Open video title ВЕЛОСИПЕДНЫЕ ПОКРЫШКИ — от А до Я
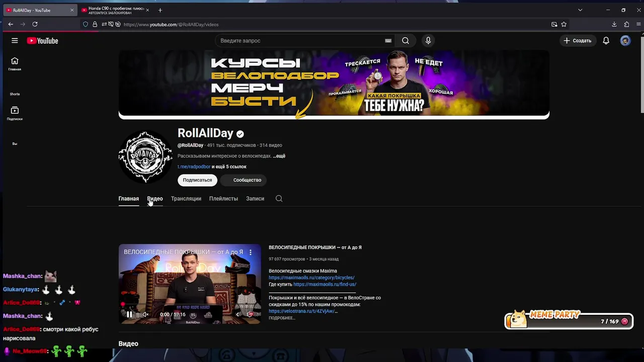644x362 pixels. (x=315, y=247)
